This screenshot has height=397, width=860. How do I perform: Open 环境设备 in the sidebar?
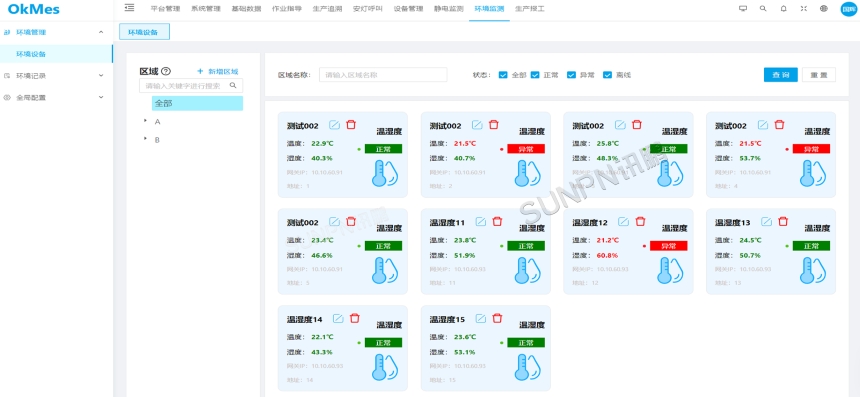[x=56, y=54]
